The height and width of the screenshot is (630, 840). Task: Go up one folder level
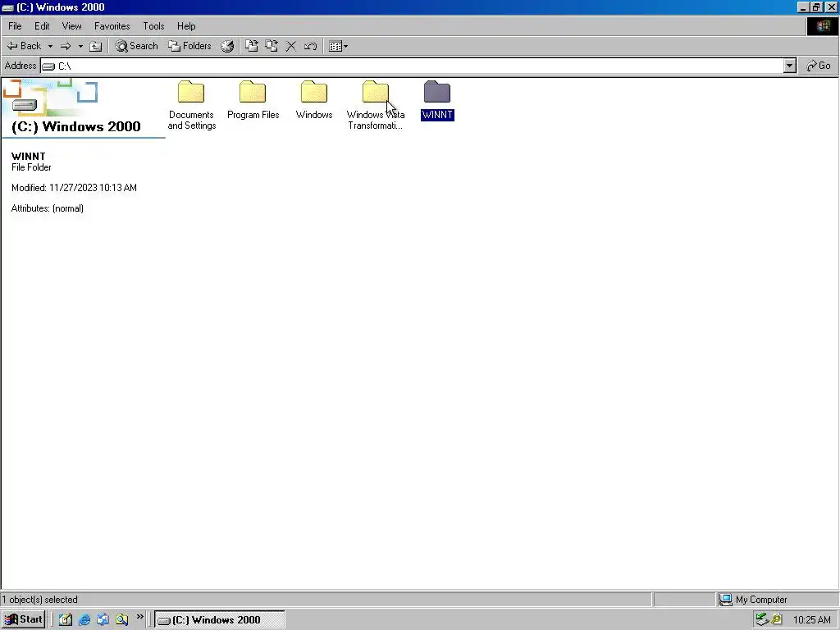(x=95, y=46)
